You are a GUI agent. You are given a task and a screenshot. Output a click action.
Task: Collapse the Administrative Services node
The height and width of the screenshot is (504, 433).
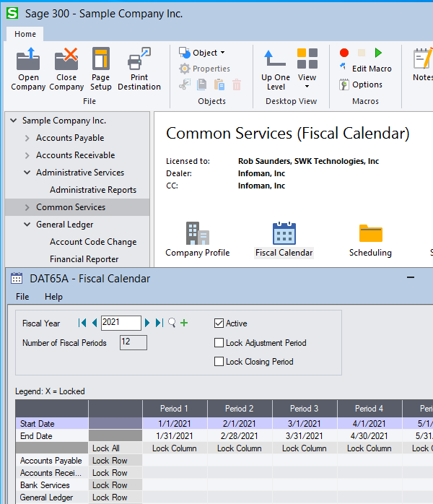(x=27, y=173)
